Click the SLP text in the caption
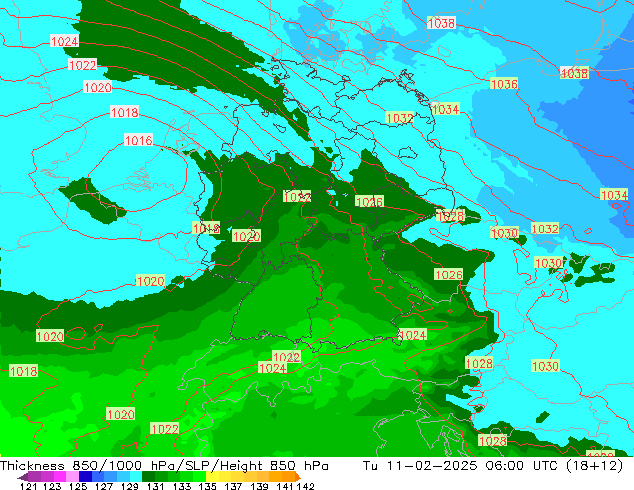Viewport: 634px width, 490px height. pyautogui.click(x=196, y=466)
